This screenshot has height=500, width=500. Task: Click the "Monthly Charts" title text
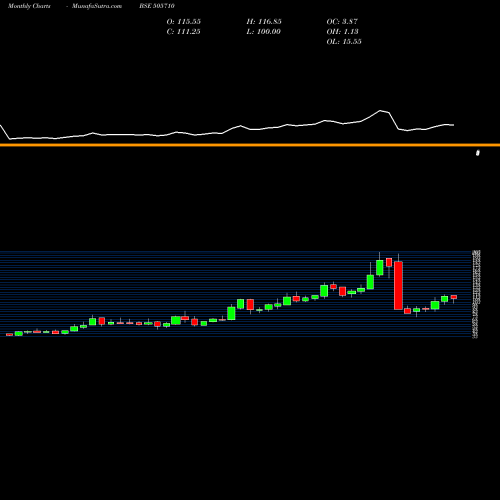[x=29, y=6]
